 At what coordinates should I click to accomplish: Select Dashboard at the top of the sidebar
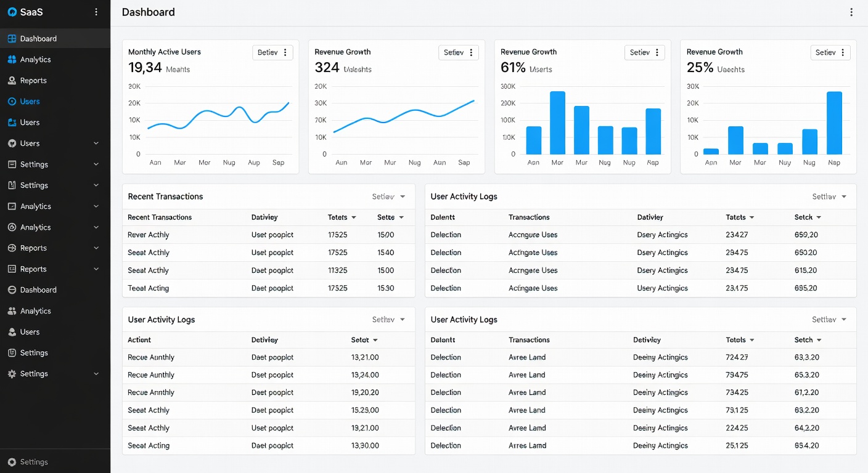[38, 39]
